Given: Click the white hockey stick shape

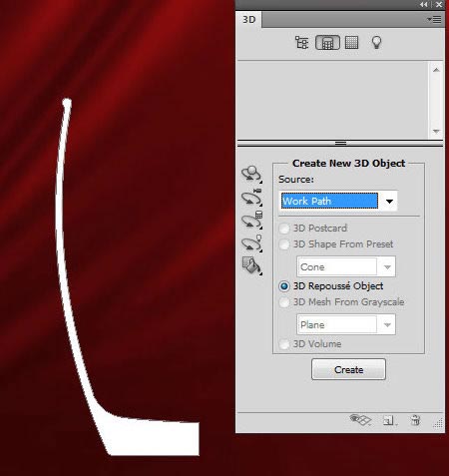Looking at the screenshot, I should 151,437.
